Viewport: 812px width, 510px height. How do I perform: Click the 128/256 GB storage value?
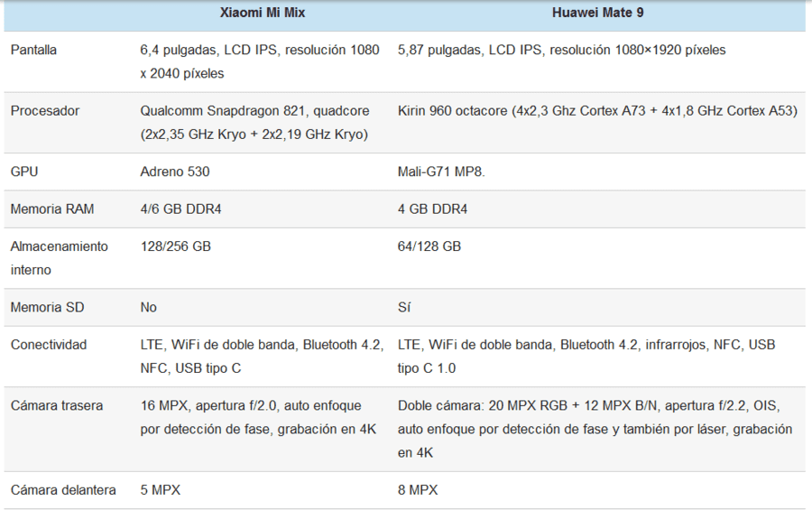(x=176, y=246)
